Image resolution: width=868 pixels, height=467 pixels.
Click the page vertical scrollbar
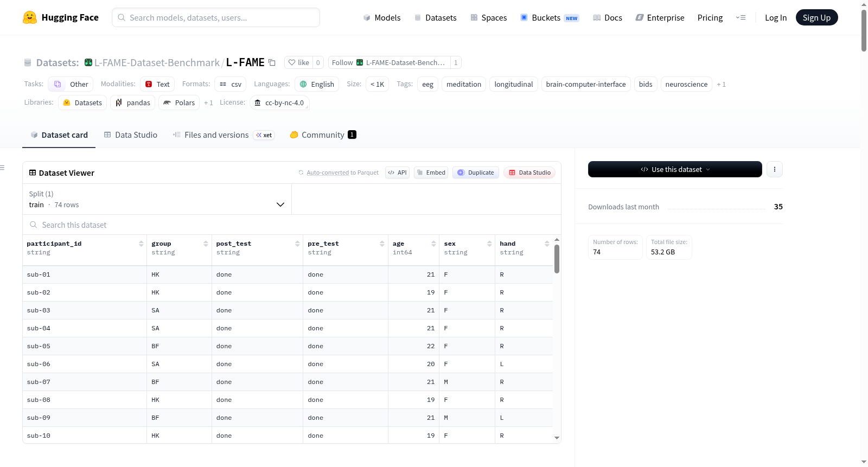pyautogui.click(x=864, y=30)
